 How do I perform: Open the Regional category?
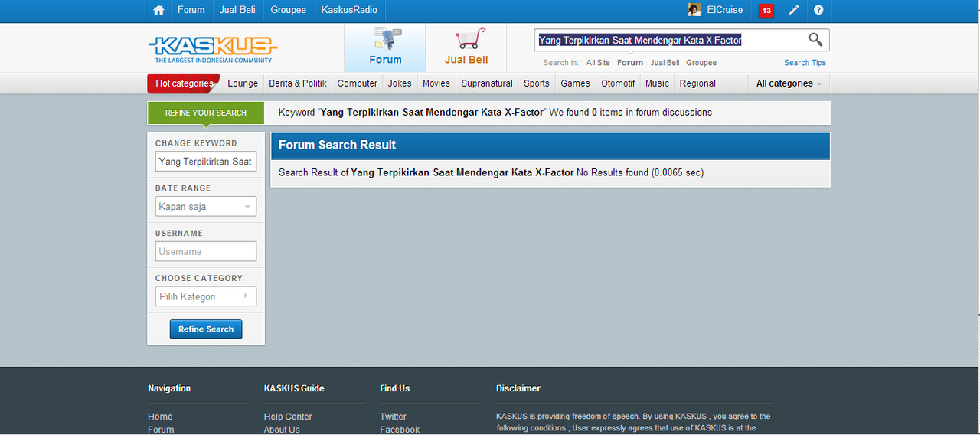pyautogui.click(x=697, y=83)
